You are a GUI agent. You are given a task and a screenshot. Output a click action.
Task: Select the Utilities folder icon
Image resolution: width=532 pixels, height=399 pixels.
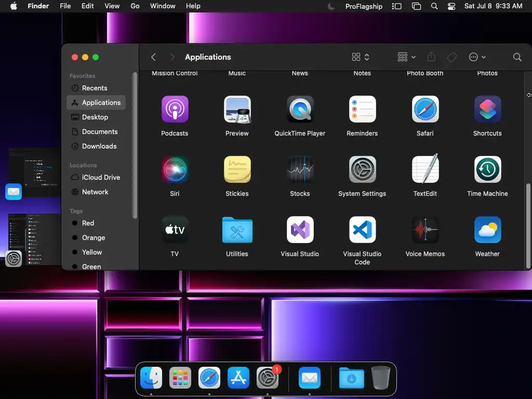(237, 230)
